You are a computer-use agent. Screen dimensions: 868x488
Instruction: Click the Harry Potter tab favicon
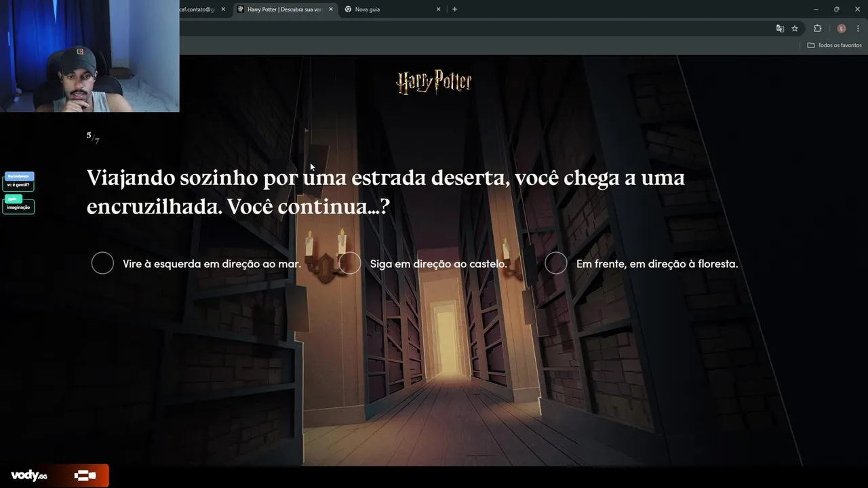tap(241, 9)
